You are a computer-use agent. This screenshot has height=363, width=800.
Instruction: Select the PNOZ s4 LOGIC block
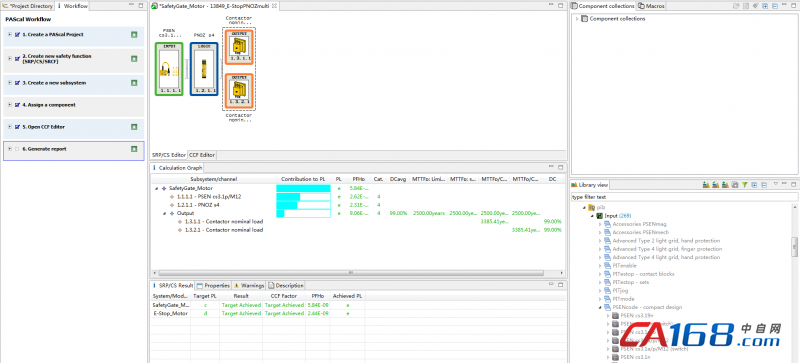tap(204, 69)
